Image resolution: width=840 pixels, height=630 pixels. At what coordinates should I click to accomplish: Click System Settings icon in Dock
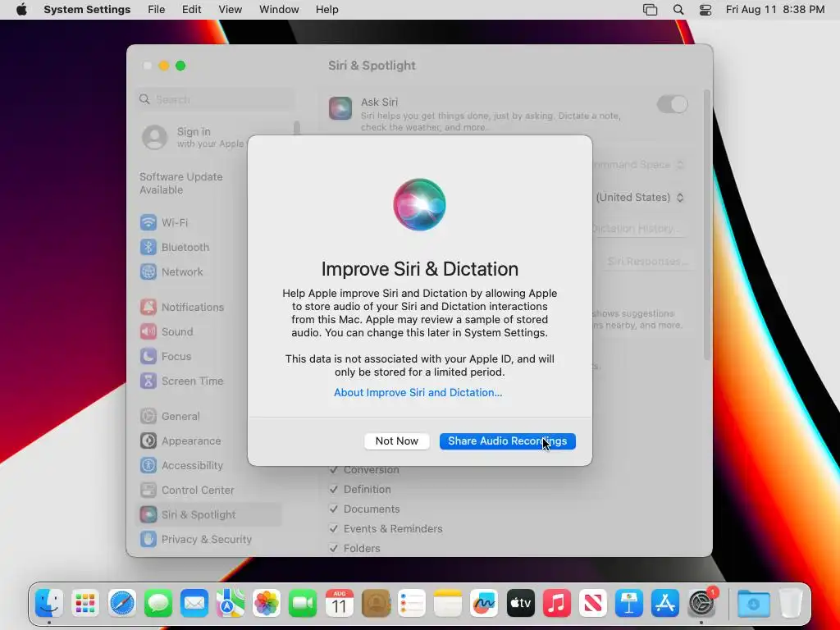(x=702, y=604)
